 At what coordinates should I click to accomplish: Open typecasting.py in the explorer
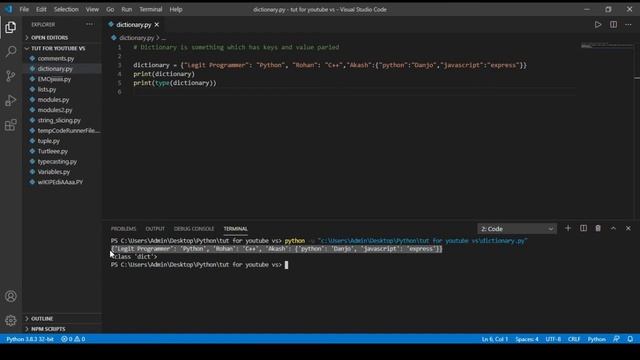click(x=57, y=162)
